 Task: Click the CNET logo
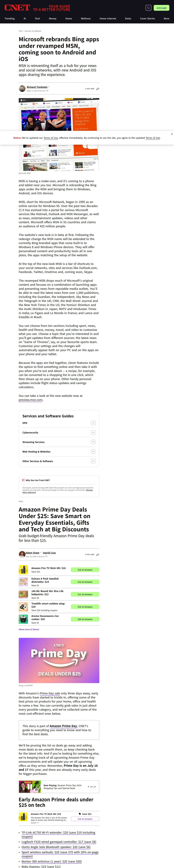click(17, 7)
